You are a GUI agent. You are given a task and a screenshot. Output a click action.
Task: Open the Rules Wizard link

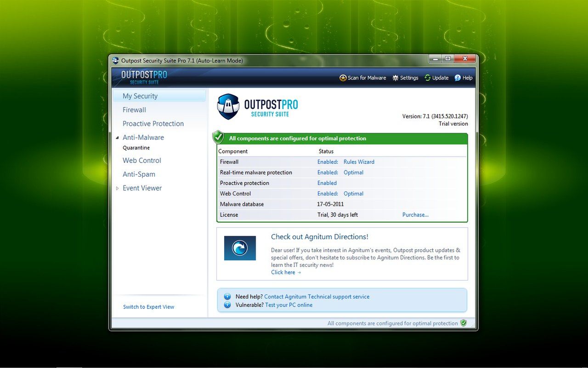(359, 162)
